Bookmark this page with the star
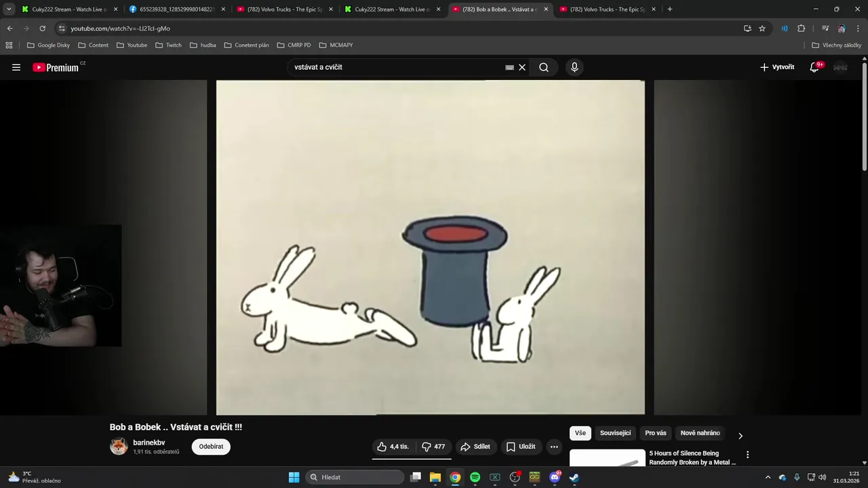Viewport: 868px width, 488px height. [762, 28]
